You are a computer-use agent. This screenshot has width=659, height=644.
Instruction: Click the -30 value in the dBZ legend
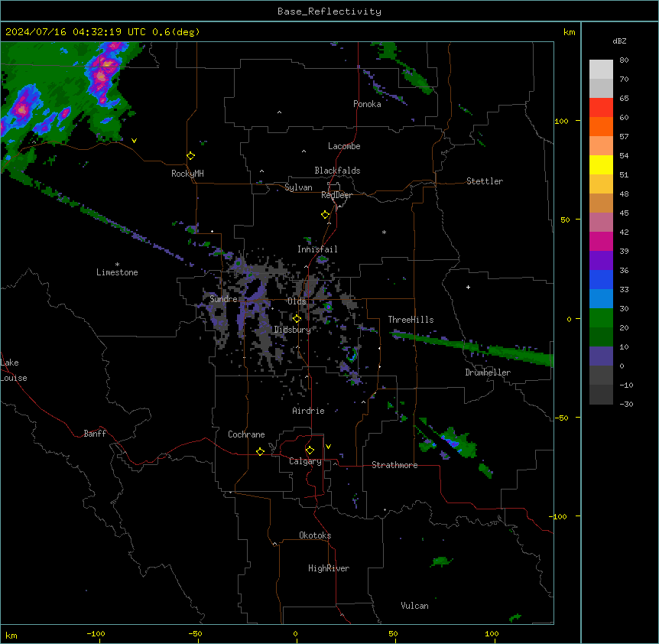pos(626,404)
